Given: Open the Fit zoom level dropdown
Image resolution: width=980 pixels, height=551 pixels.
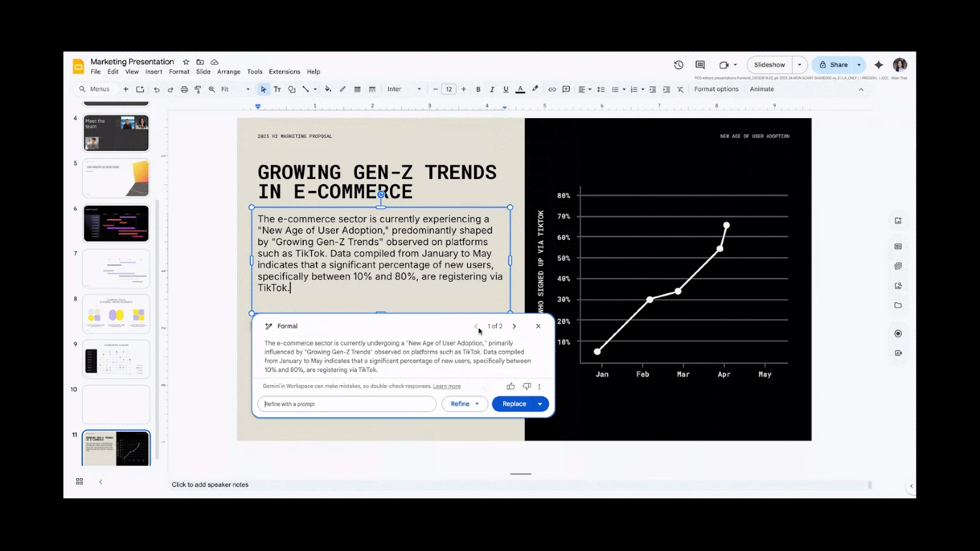Looking at the screenshot, I should coord(236,89).
